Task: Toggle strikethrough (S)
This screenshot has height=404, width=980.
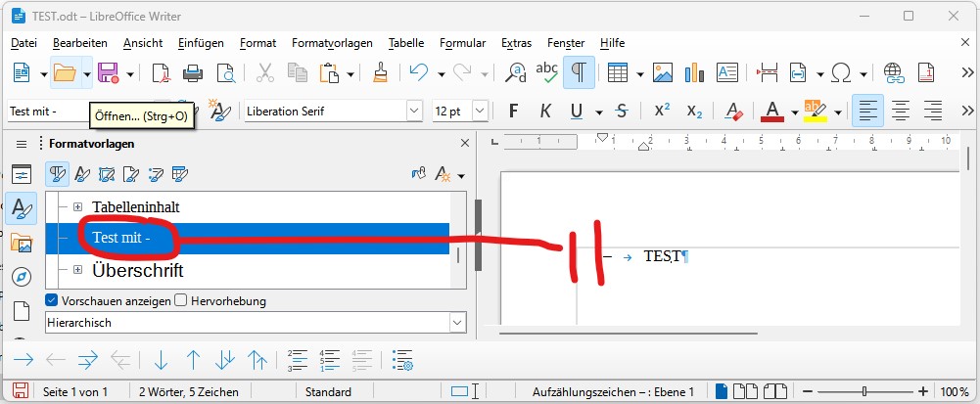Action: tap(622, 112)
